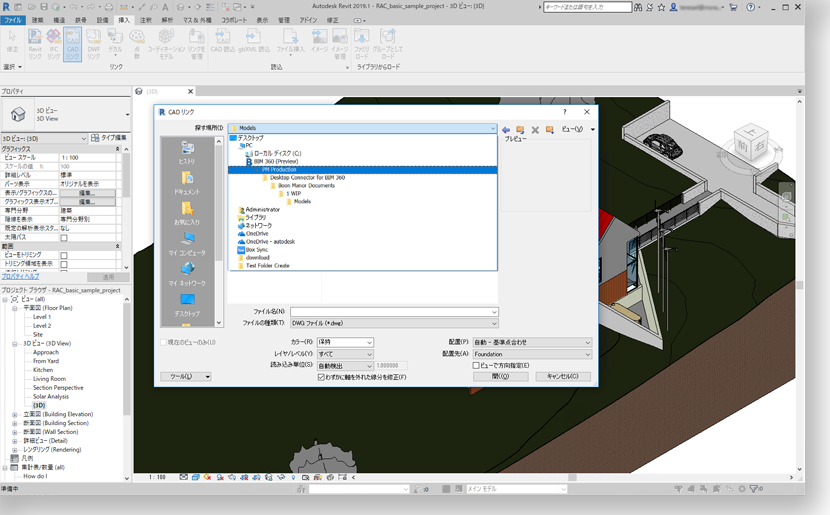Open Desktop in dialog places sidebar

click(x=187, y=305)
